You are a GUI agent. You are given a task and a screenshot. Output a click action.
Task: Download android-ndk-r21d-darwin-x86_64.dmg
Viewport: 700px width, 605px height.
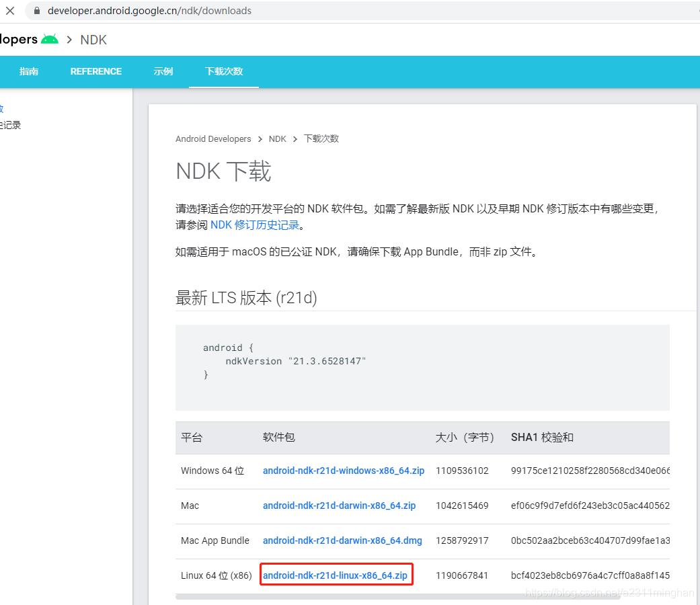(342, 540)
